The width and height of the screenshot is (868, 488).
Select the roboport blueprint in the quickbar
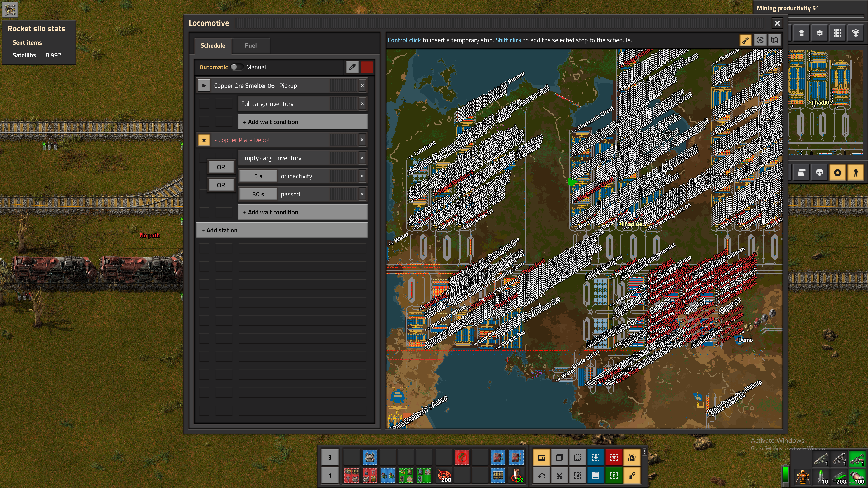click(x=370, y=457)
